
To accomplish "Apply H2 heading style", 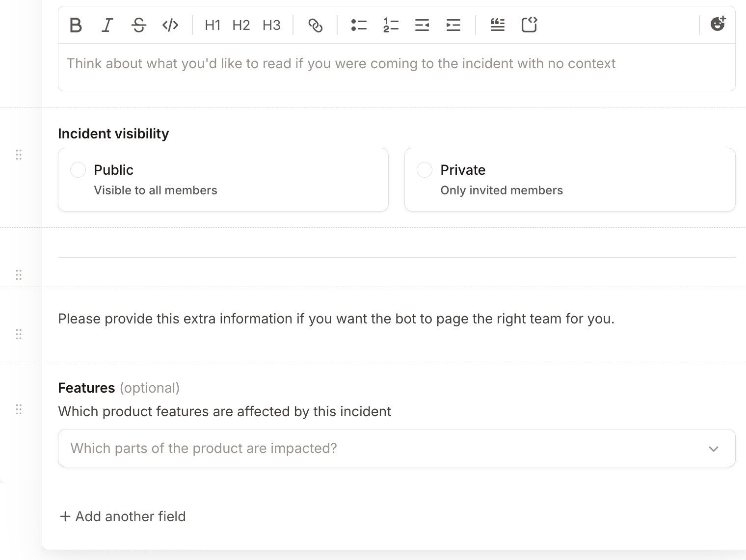I will coord(241,25).
